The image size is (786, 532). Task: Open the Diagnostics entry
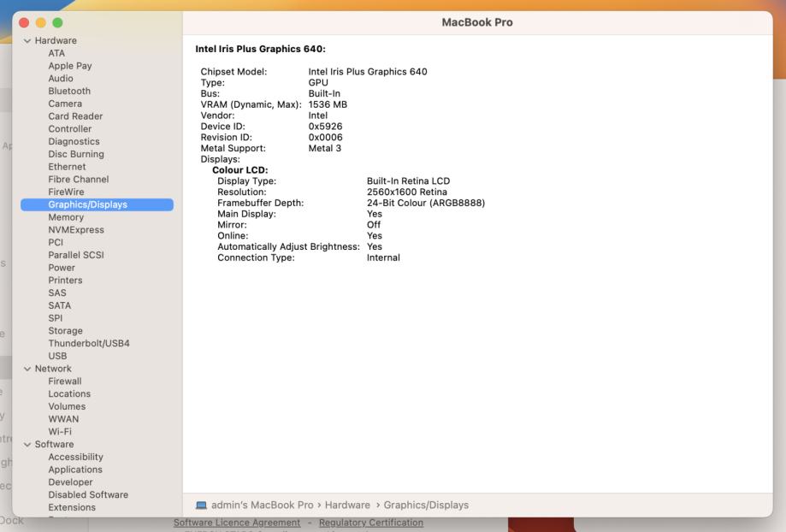point(74,141)
